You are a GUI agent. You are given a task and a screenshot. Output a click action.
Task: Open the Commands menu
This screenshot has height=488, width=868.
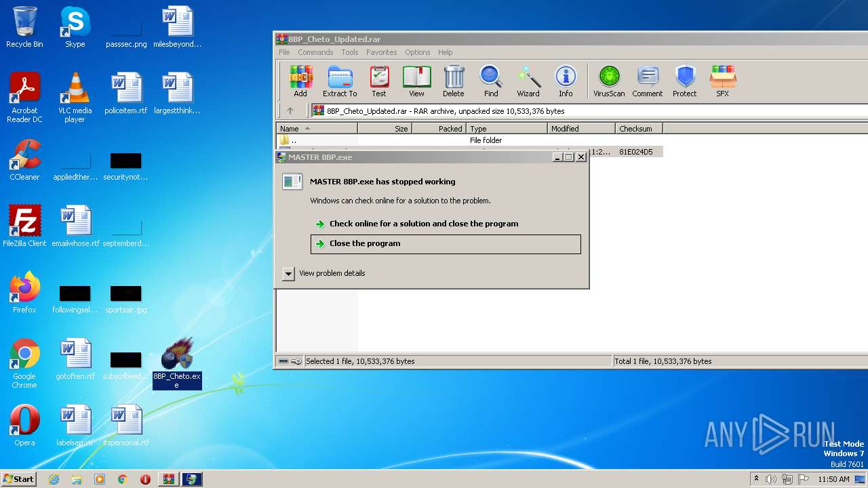point(315,52)
